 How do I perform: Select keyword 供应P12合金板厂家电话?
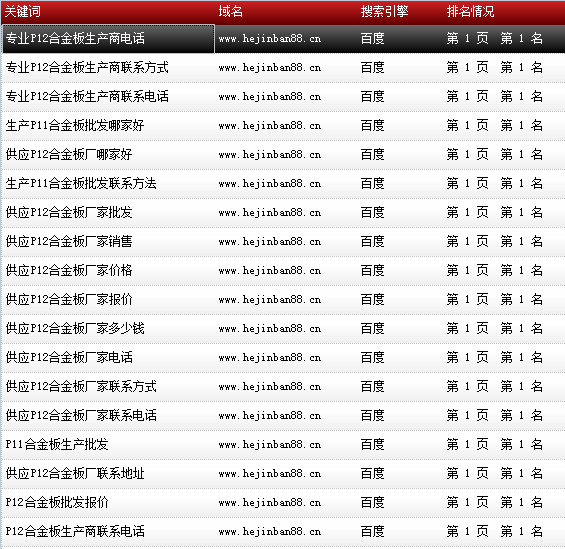69,357
